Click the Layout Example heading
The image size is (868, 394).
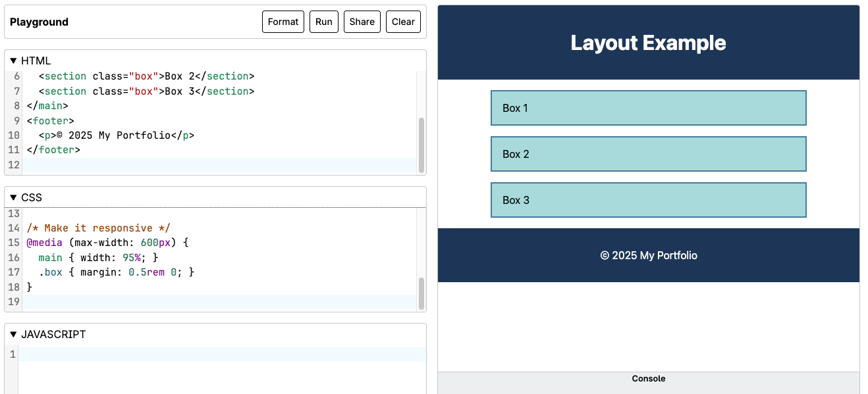click(649, 43)
